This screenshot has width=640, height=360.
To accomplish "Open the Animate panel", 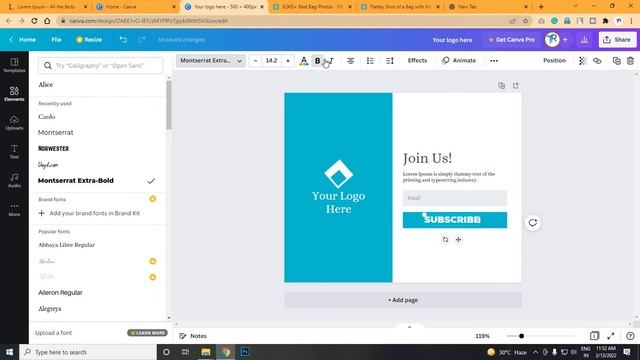I will 459,61.
